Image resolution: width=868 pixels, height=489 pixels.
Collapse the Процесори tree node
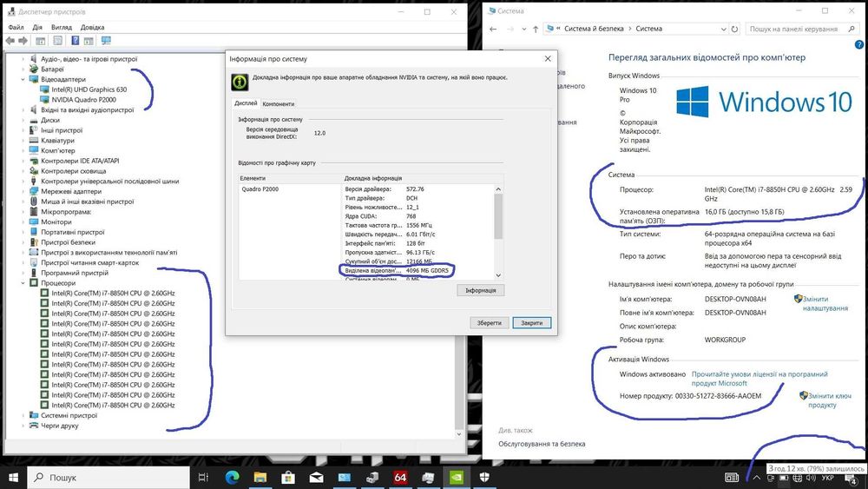(x=23, y=283)
